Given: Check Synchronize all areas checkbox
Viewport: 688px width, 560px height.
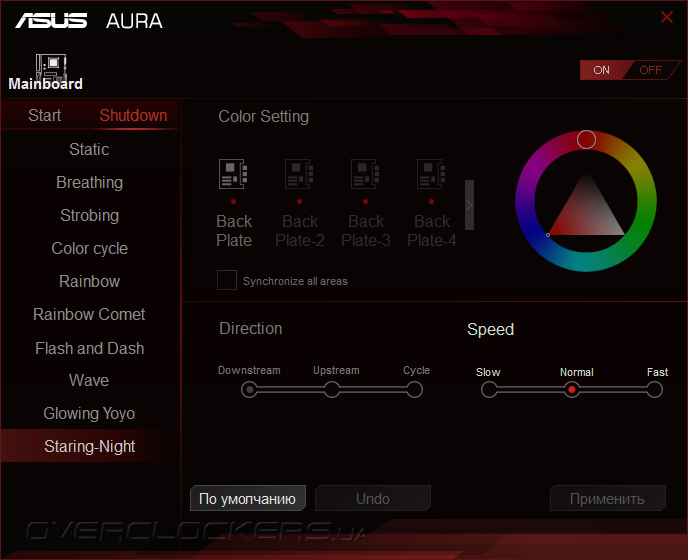Looking at the screenshot, I should point(227,280).
